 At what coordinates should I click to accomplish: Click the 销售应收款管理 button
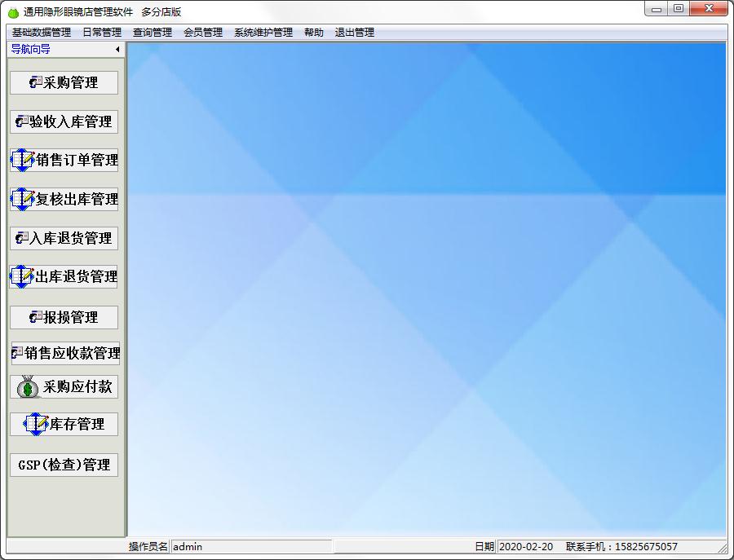(x=65, y=353)
